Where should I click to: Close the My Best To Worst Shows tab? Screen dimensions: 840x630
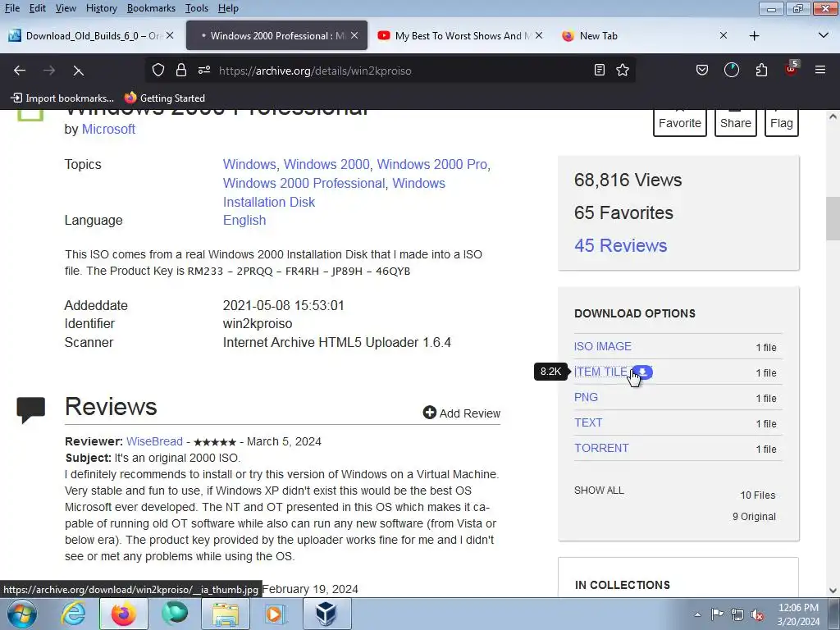coord(539,35)
